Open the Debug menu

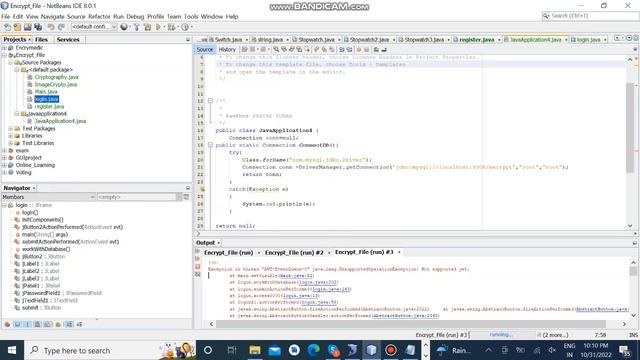pyautogui.click(x=135, y=16)
